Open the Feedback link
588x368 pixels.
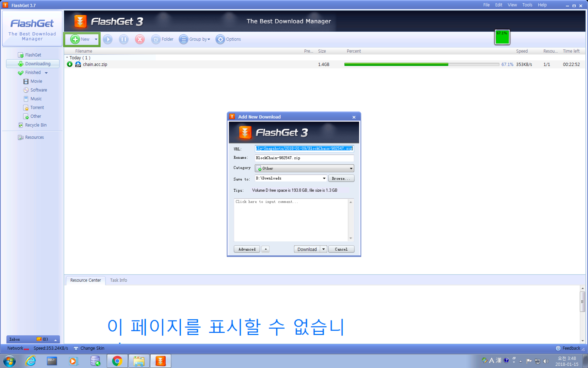point(568,348)
